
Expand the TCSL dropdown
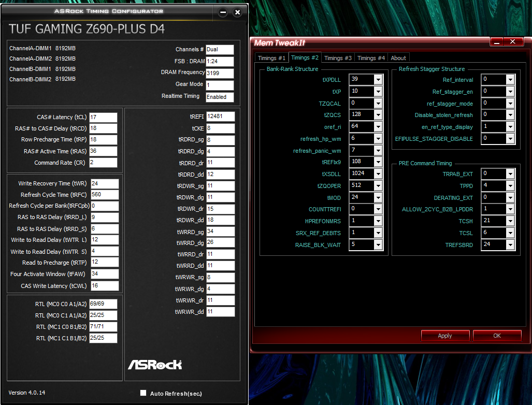[x=510, y=233]
